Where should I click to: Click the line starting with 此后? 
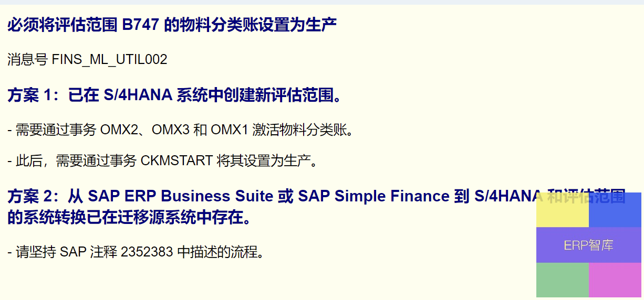pos(164,160)
